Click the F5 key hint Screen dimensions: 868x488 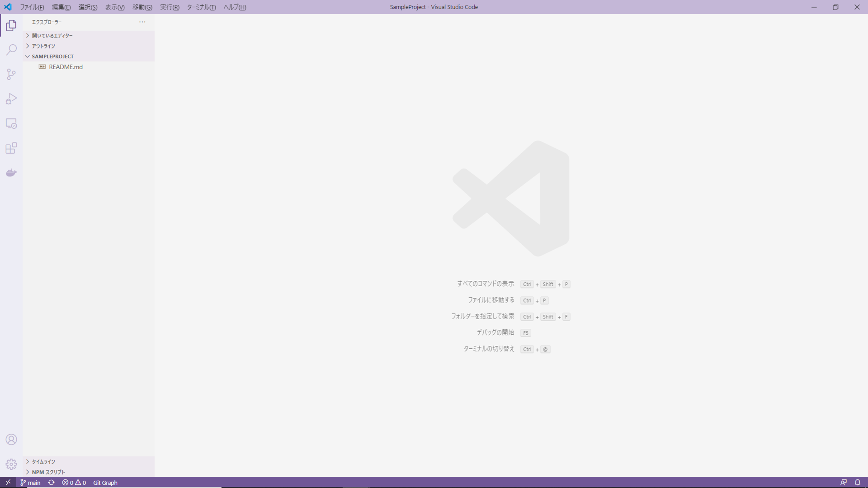point(525,333)
